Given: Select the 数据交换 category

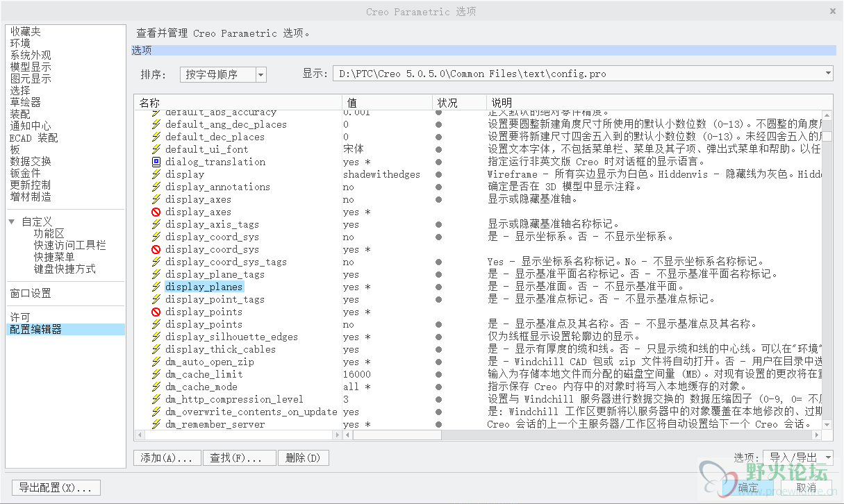Looking at the screenshot, I should pyautogui.click(x=31, y=161).
